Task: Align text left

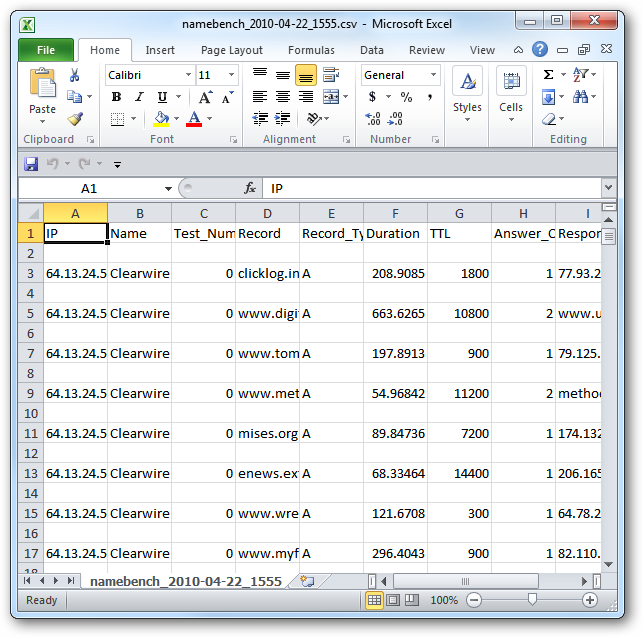Action: tap(260, 97)
